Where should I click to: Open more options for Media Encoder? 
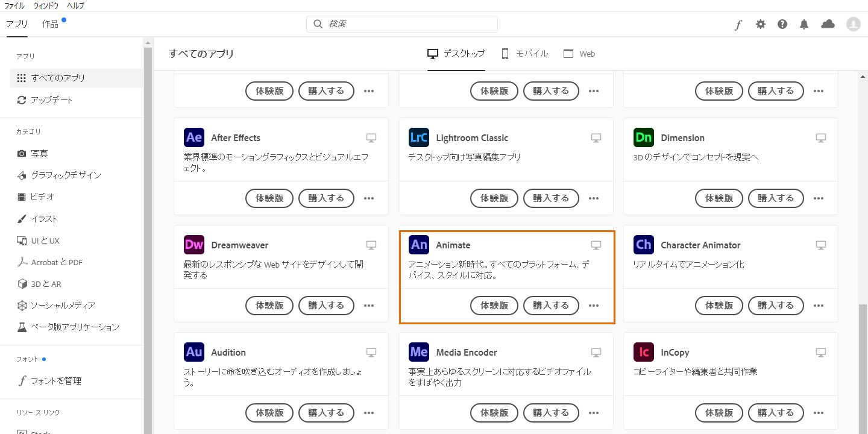tap(594, 413)
